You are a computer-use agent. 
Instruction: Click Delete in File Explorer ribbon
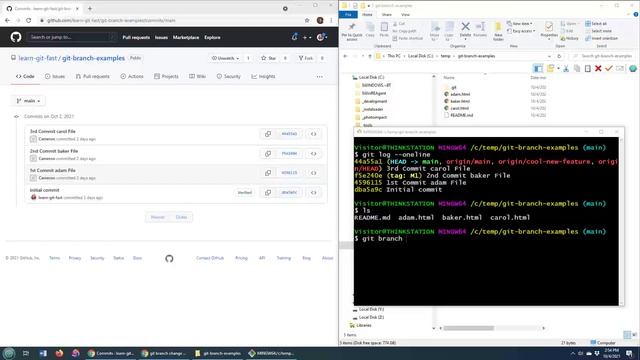pyautogui.click(x=465, y=30)
